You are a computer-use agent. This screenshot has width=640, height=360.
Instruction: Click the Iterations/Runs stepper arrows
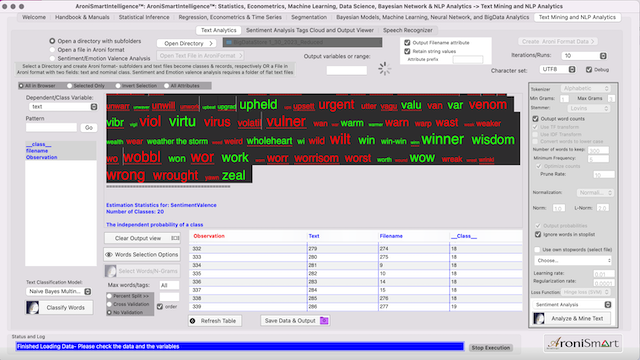pyautogui.click(x=603, y=56)
